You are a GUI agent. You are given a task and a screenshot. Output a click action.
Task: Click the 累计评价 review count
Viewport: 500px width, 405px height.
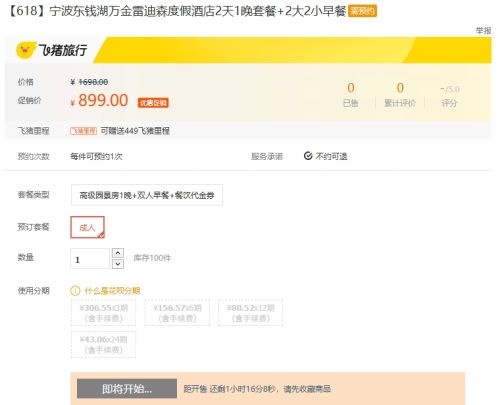tap(400, 95)
